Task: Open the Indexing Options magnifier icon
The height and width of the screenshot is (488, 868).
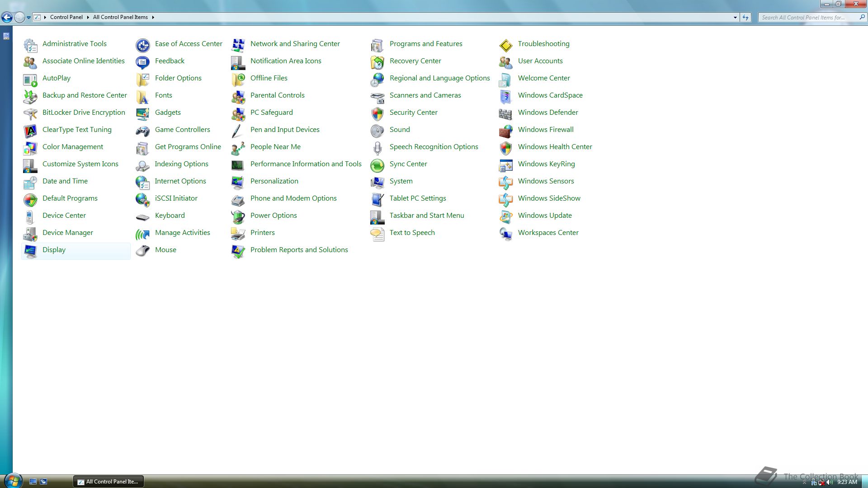Action: tap(143, 165)
